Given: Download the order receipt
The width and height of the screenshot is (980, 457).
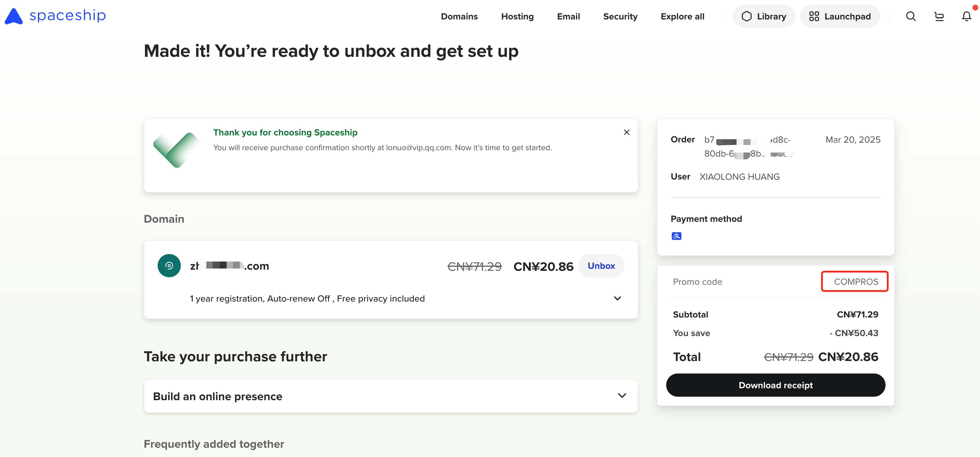Looking at the screenshot, I should (x=775, y=385).
